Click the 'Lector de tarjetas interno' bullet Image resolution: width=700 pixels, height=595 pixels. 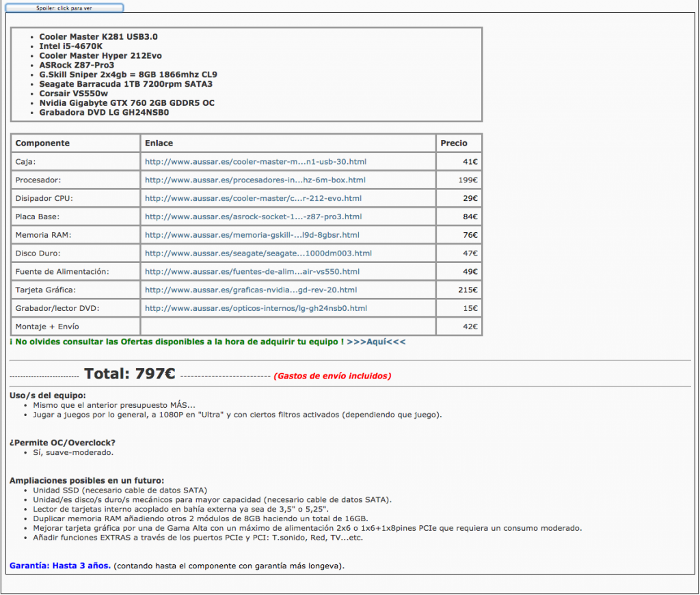click(x=180, y=509)
